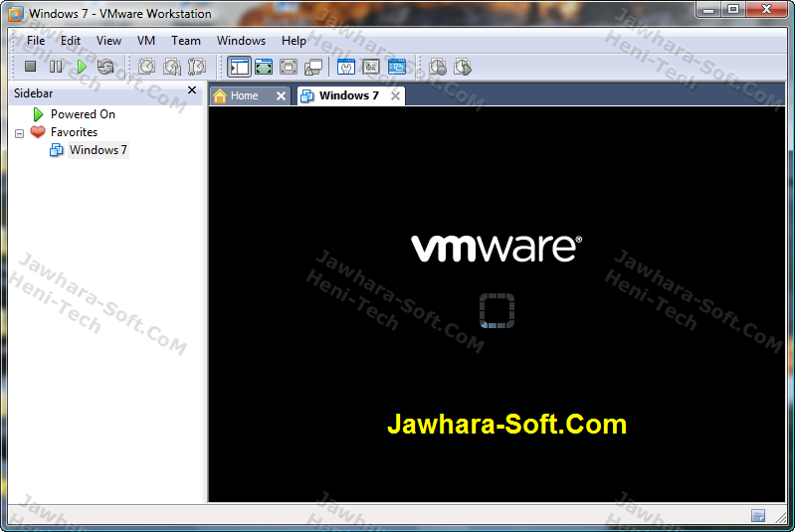The width and height of the screenshot is (795, 532).
Task: Select Windows 7 in Favorites list
Action: [x=98, y=150]
